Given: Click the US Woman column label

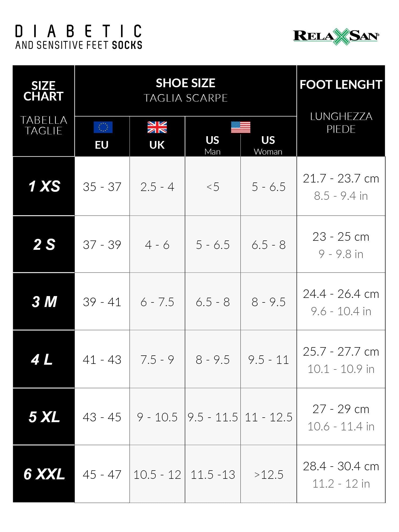Looking at the screenshot, I should [268, 145].
